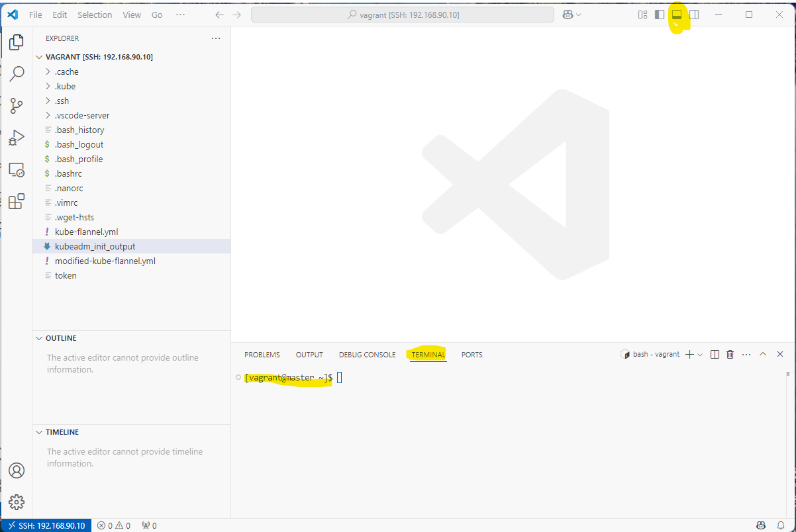This screenshot has width=796, height=532.
Task: Open the token file
Action: 131,275
